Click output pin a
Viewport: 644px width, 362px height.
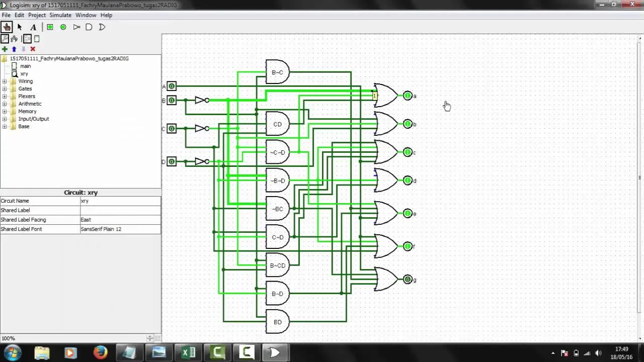[408, 96]
